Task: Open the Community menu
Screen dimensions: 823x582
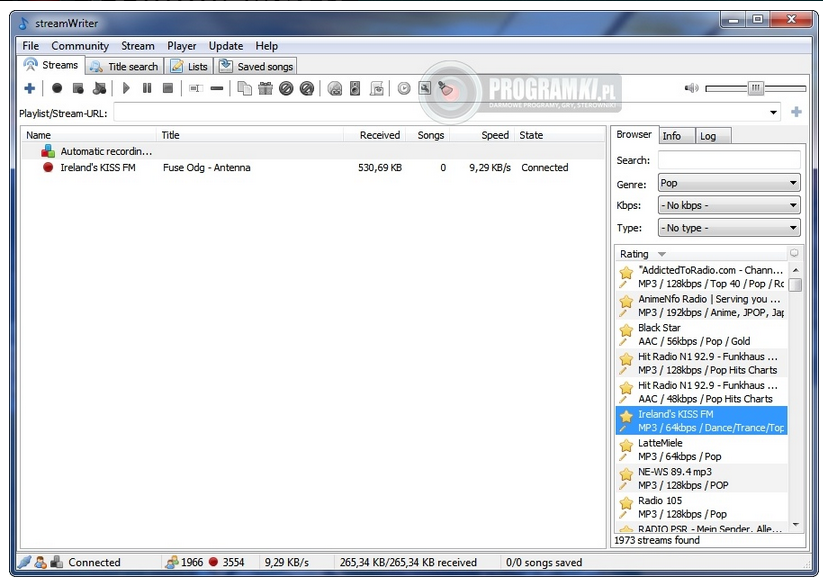Action: tap(80, 46)
